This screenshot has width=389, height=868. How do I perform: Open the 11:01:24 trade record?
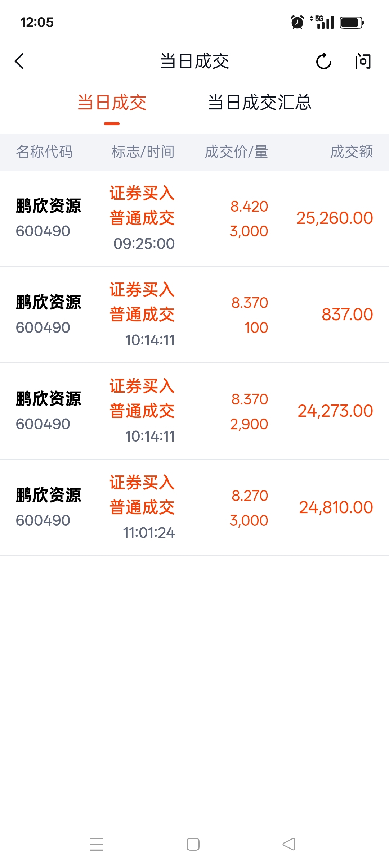tap(194, 507)
